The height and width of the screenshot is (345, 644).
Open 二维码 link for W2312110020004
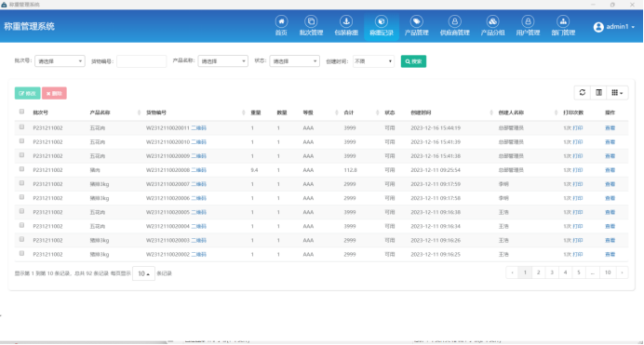click(199, 226)
